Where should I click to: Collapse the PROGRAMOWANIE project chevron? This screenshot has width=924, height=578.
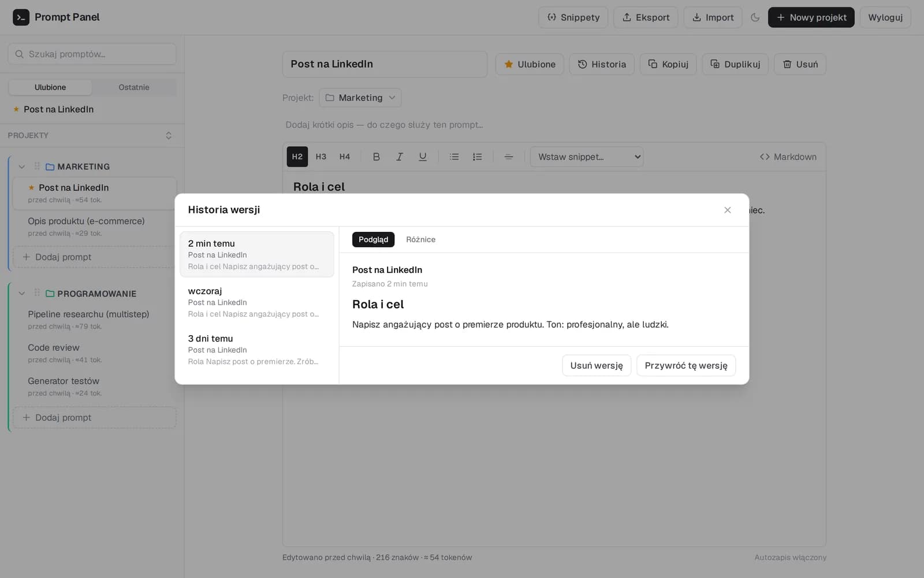(x=22, y=294)
